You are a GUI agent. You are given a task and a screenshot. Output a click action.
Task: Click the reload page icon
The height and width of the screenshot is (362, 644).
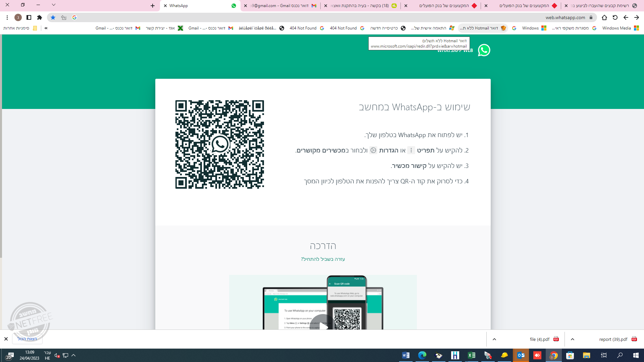pos(615,17)
